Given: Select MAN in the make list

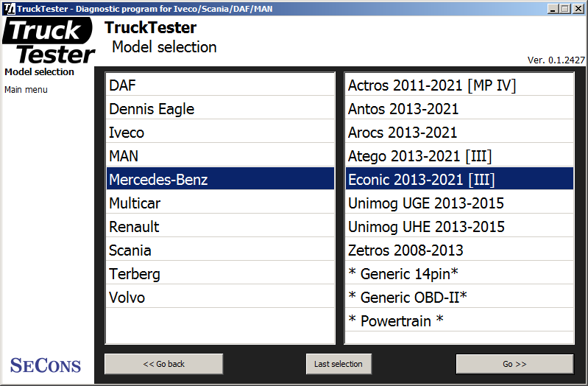Looking at the screenshot, I should coord(220,155).
